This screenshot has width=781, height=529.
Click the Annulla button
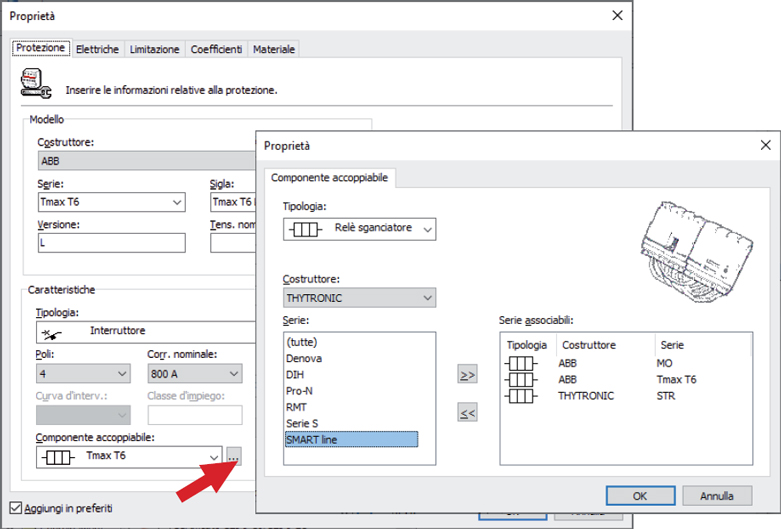coord(717,496)
